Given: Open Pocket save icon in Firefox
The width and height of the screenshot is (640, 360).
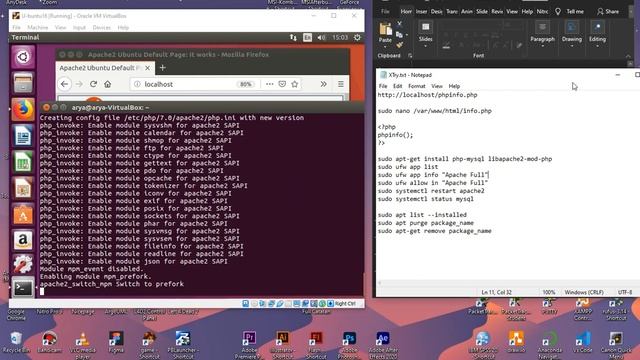Looking at the screenshot, I should click(282, 84).
